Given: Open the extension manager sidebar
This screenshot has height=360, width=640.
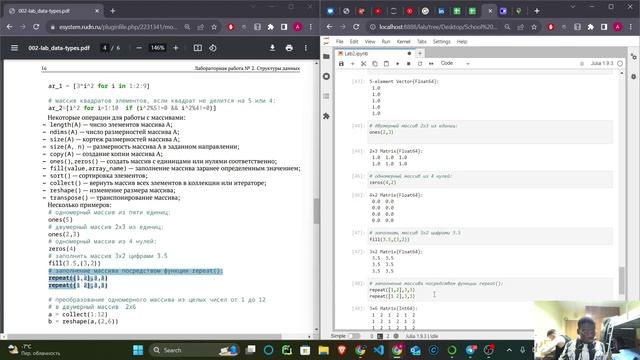Looking at the screenshot, I should 326,116.
